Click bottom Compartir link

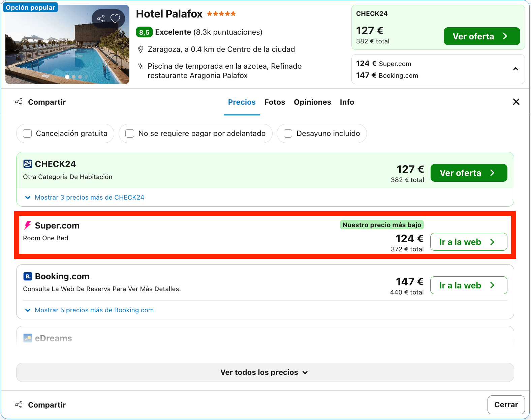47,405
